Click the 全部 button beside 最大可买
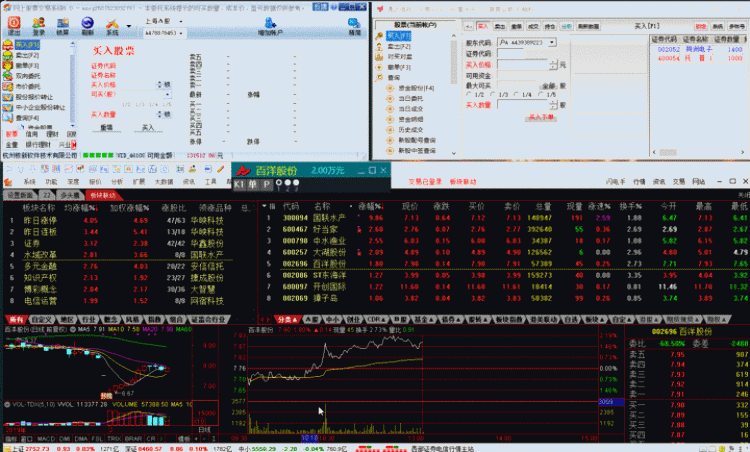This screenshot has width=750, height=452. point(548,86)
